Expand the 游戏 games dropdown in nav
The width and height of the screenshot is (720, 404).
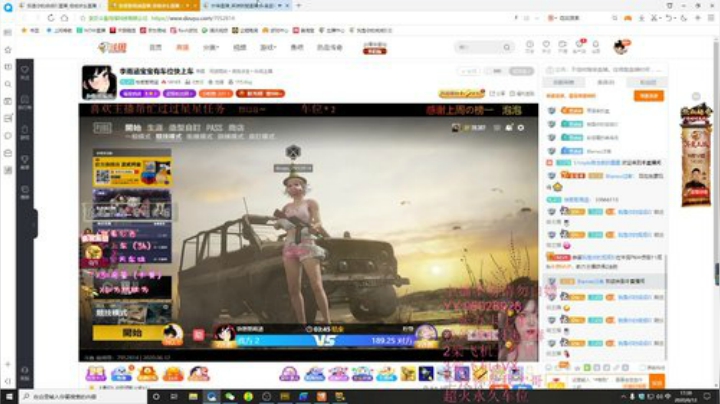[268, 47]
